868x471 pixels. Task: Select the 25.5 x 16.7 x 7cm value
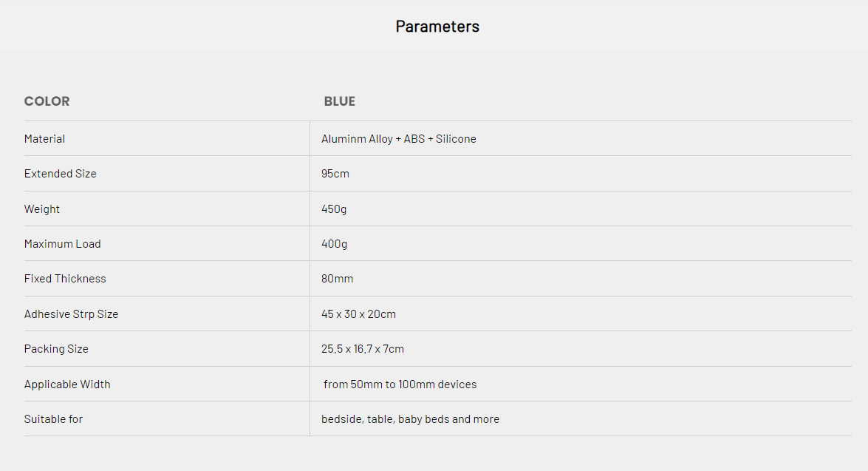pyautogui.click(x=363, y=349)
